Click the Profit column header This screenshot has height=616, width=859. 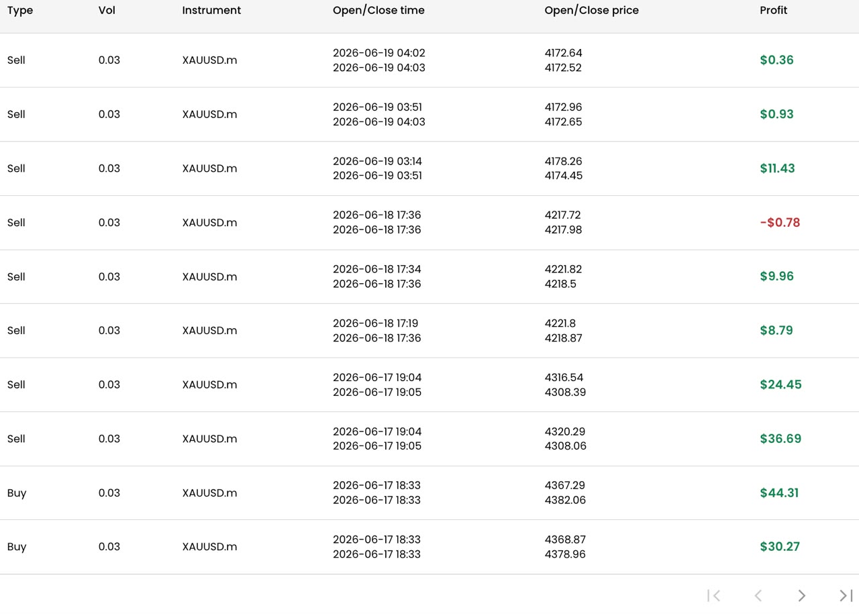(773, 11)
